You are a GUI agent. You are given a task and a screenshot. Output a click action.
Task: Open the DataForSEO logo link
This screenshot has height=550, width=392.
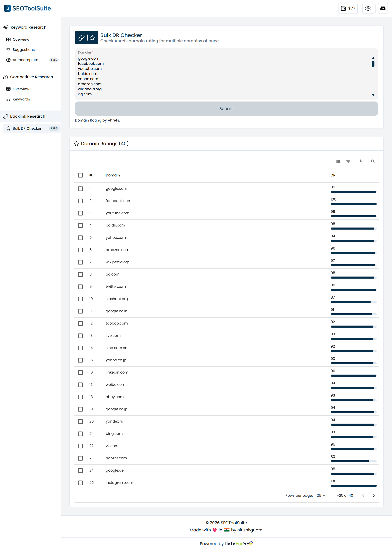pos(239,543)
